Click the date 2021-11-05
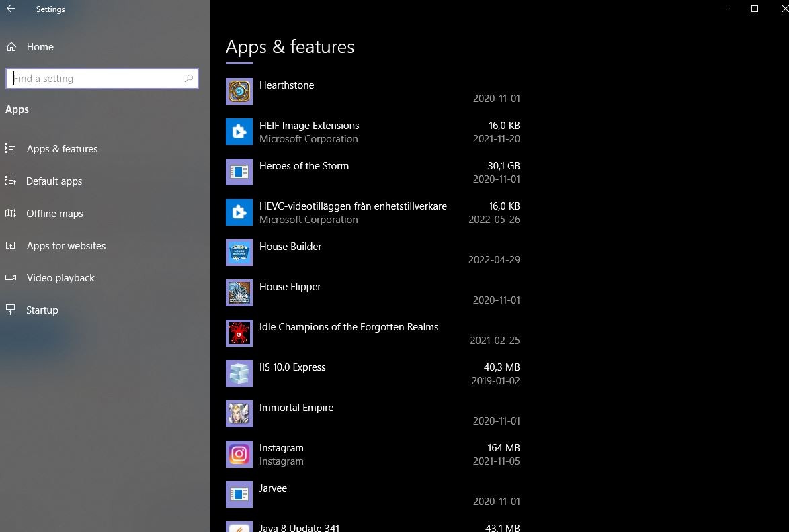This screenshot has width=789, height=532. 496,461
